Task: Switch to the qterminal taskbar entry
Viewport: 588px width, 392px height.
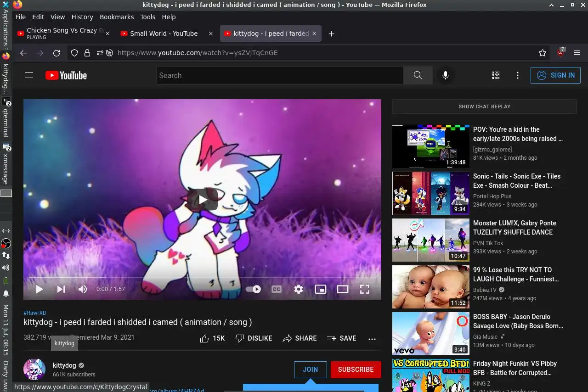Action: 6,118
